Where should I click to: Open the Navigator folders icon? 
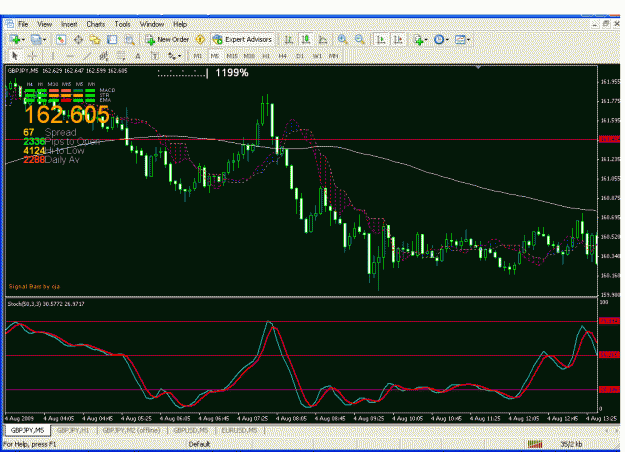[x=95, y=39]
